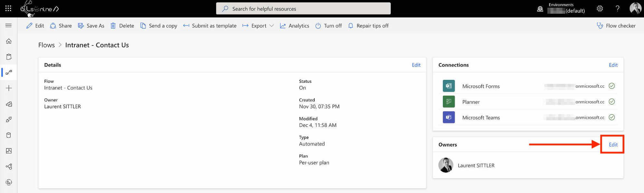Image resolution: width=644 pixels, height=193 pixels.
Task: Open the user account avatar
Action: pos(635,8)
